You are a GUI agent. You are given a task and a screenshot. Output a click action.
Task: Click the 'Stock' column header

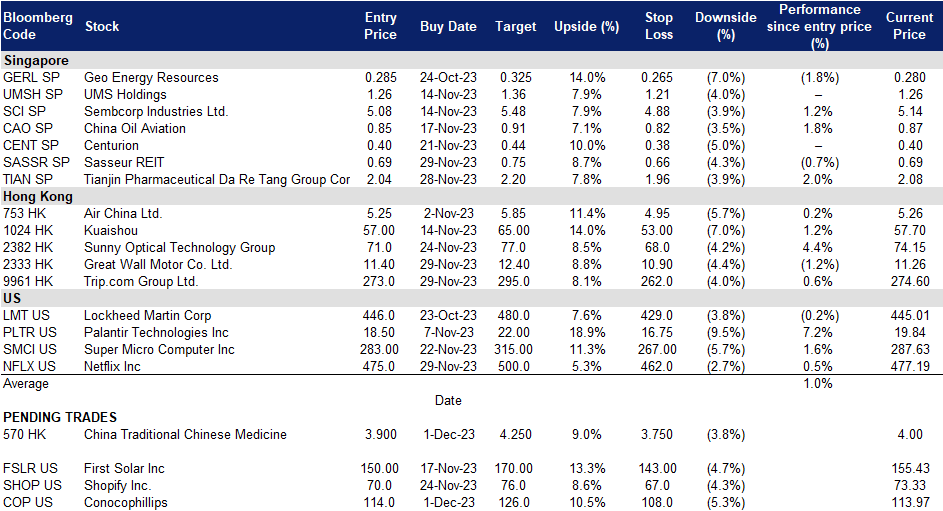click(x=102, y=26)
